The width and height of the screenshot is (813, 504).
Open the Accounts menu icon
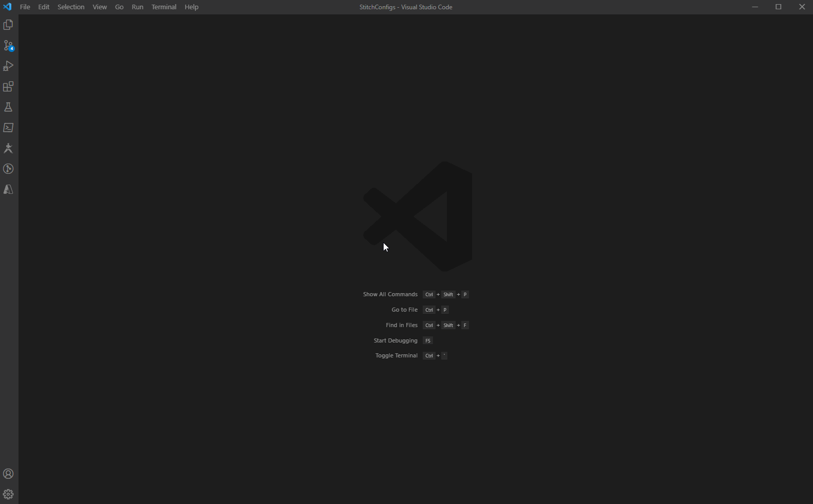tap(8, 474)
